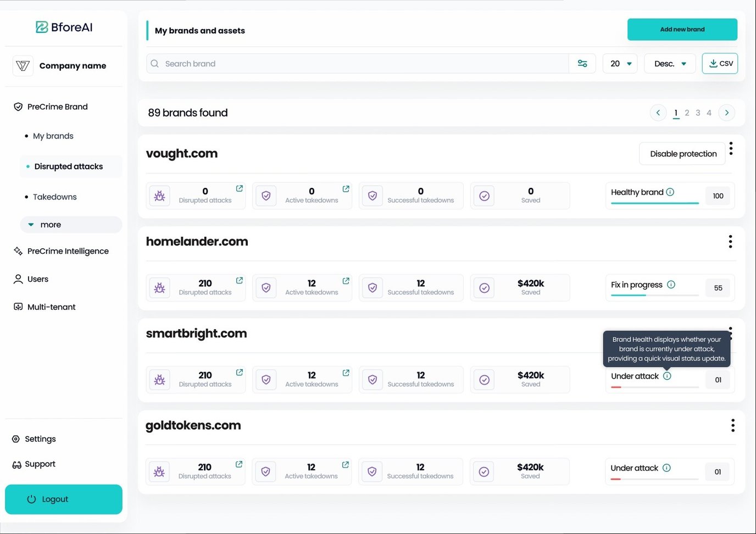
Task: Open PreCrime Brand in the sidebar
Action: [x=51, y=107]
